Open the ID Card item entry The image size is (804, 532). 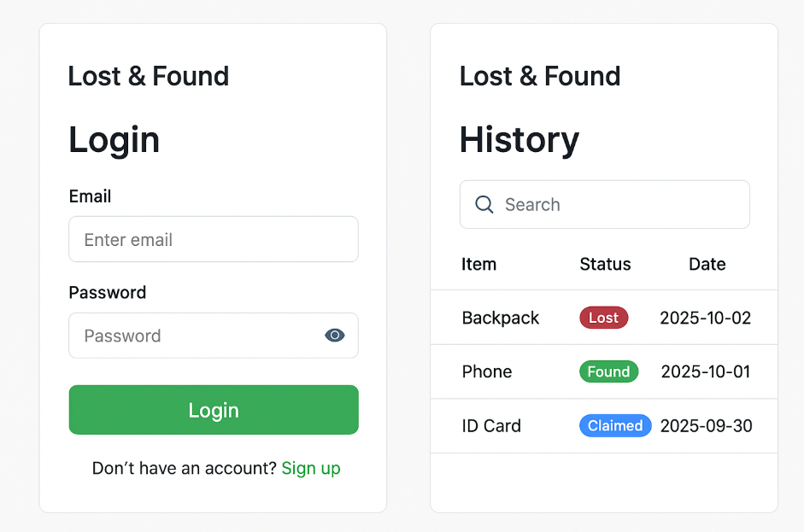click(x=491, y=425)
